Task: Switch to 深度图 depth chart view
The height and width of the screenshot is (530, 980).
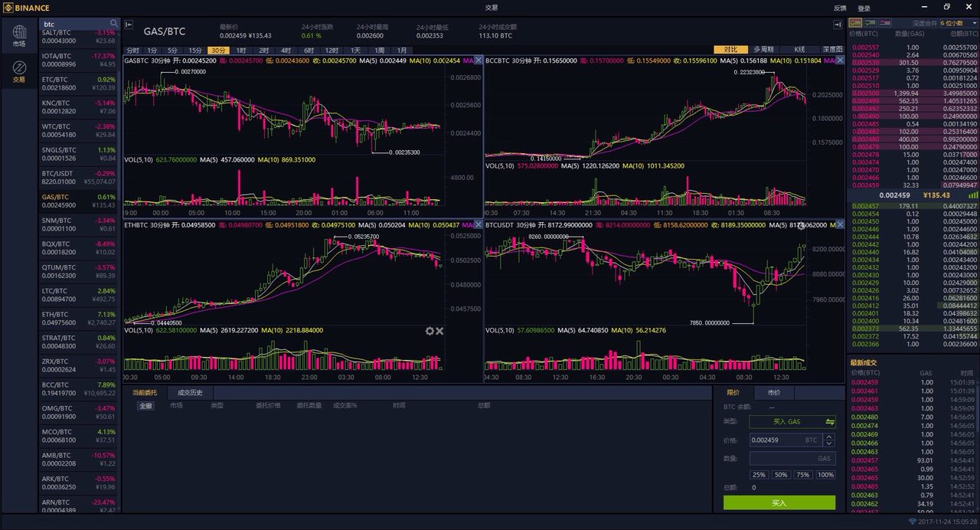Action: tap(832, 49)
